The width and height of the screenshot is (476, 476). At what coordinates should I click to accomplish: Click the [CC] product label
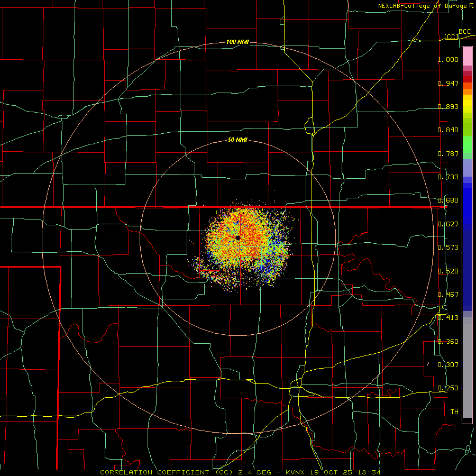point(452,36)
